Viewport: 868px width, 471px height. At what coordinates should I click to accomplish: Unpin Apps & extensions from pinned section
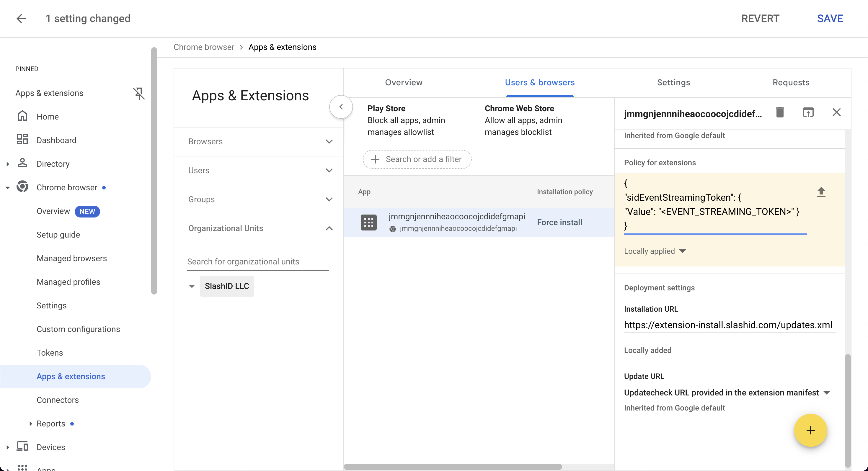point(139,93)
